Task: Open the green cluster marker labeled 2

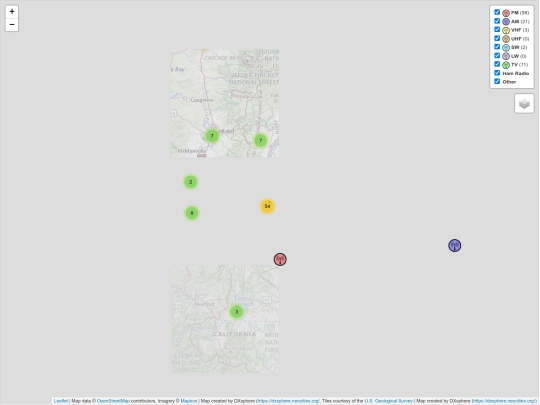Action: click(190, 182)
